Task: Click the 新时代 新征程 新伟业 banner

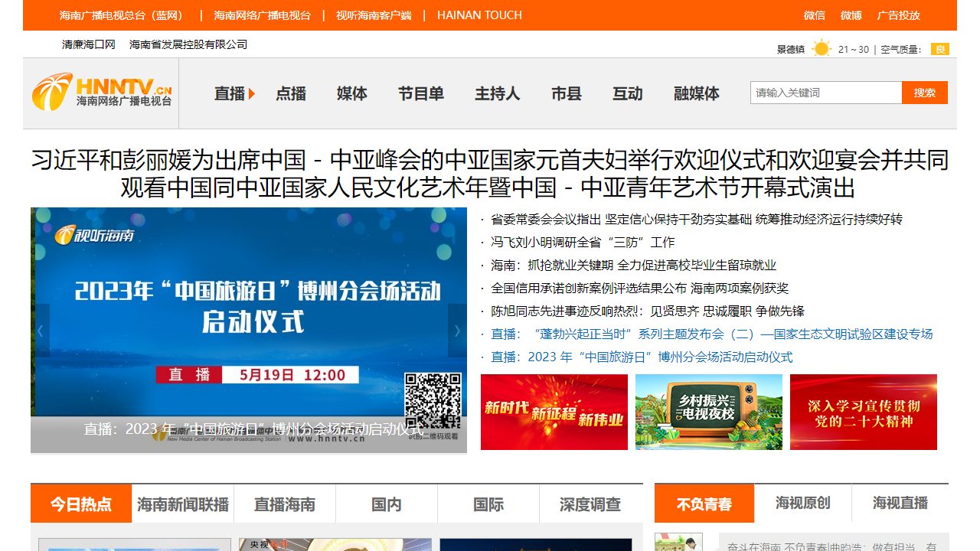Action: [554, 412]
